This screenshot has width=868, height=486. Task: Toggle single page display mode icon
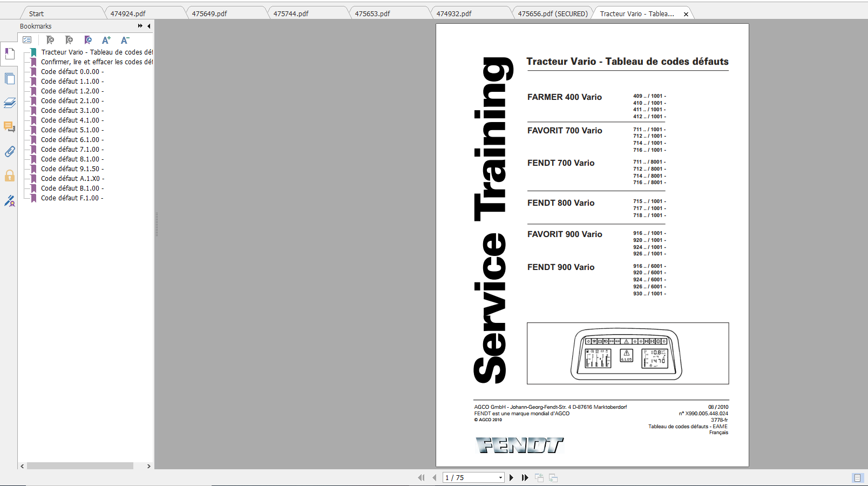(857, 477)
